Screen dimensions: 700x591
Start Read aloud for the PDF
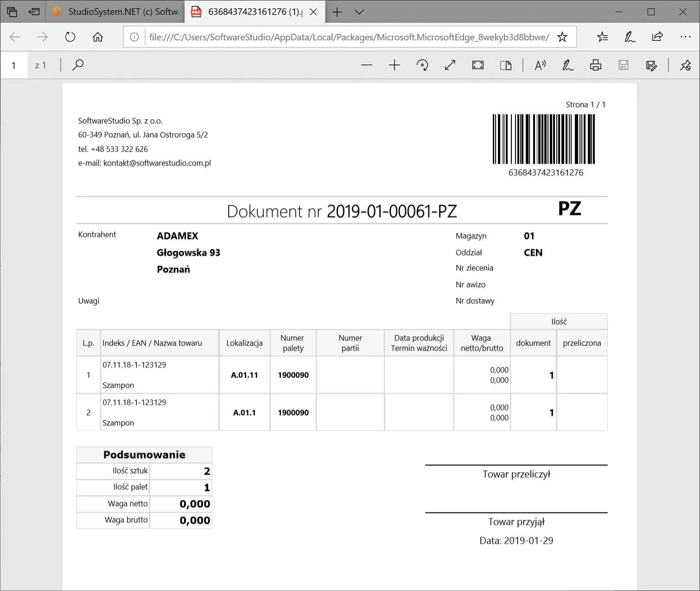pos(540,65)
